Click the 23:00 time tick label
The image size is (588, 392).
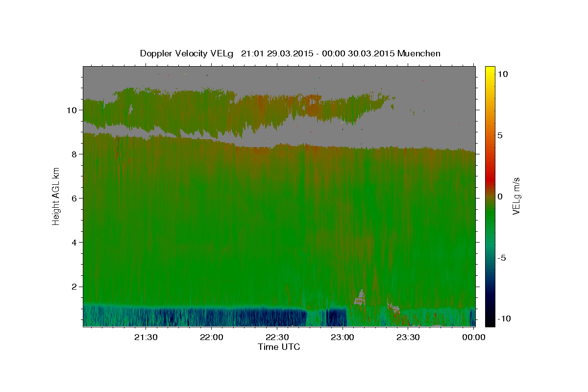point(343,337)
